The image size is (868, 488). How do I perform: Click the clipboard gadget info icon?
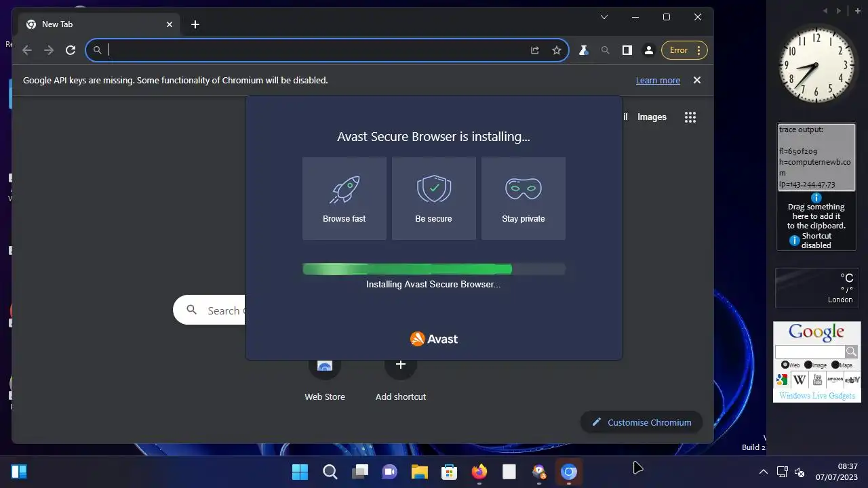(816, 198)
